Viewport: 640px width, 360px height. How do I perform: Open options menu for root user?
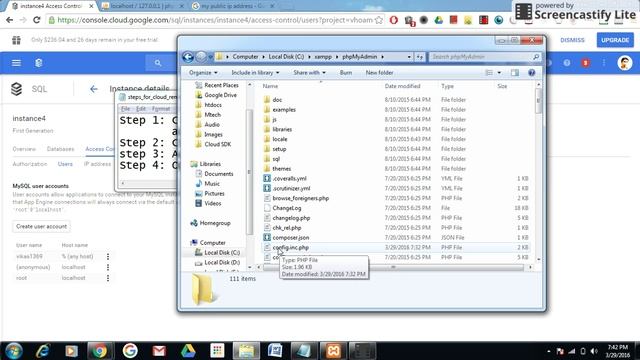[x=108, y=278]
